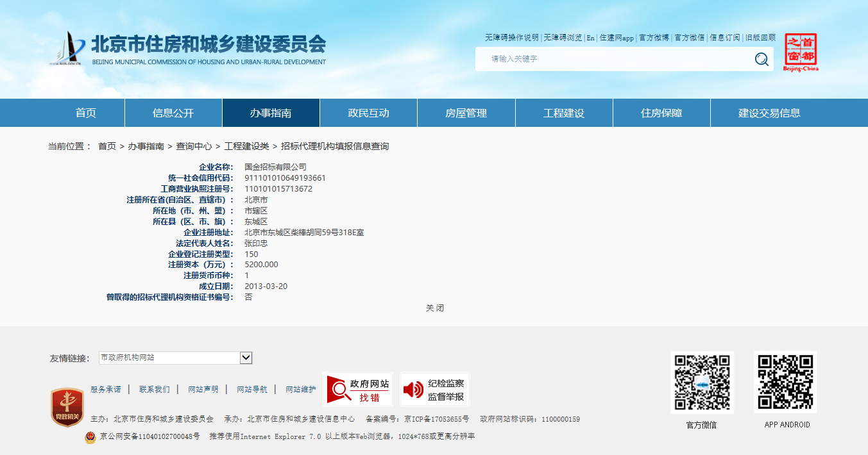
Task: Click the 旧版回顾 link at top
Action: point(760,38)
